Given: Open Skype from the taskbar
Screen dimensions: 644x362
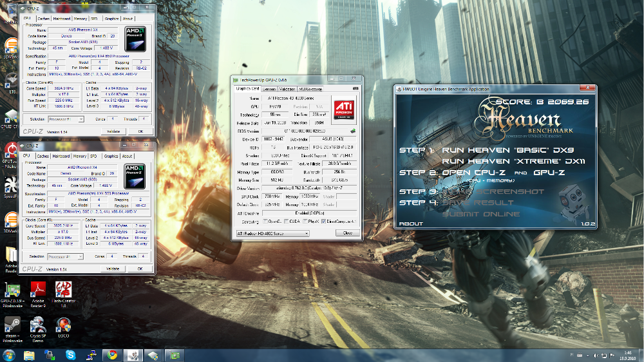Looking at the screenshot, I should [x=71, y=356].
